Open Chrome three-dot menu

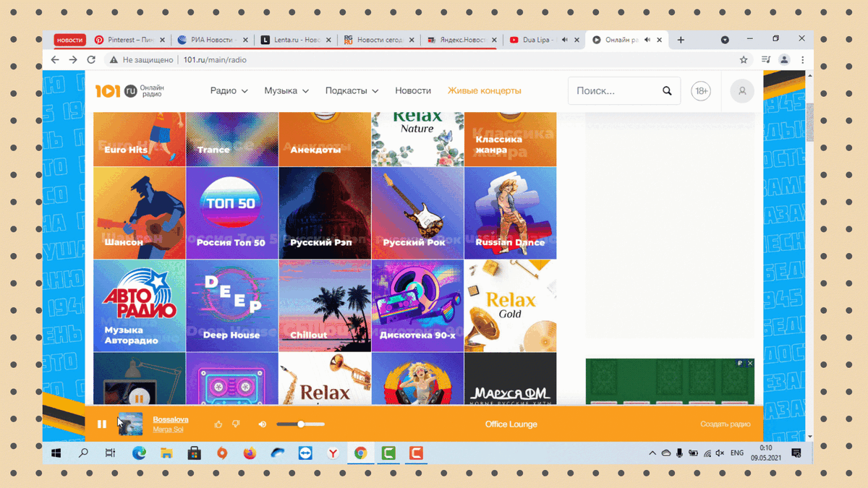click(x=802, y=60)
